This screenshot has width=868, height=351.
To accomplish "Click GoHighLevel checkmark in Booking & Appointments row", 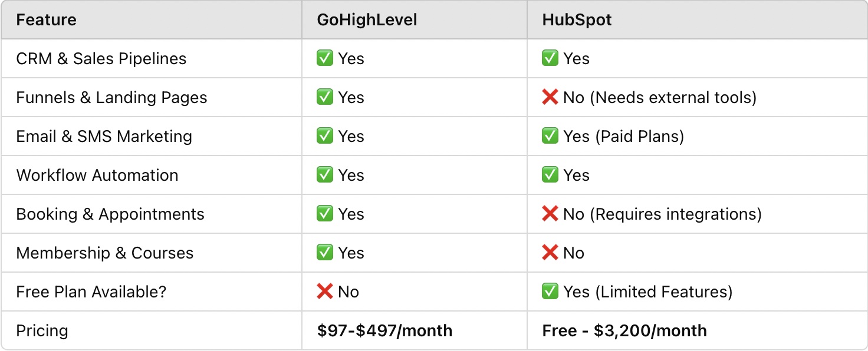I will [325, 214].
